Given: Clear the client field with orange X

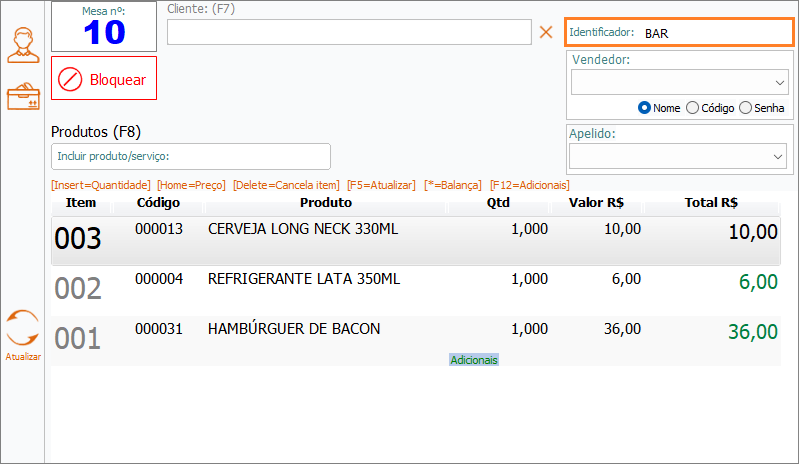Looking at the screenshot, I should 546,32.
